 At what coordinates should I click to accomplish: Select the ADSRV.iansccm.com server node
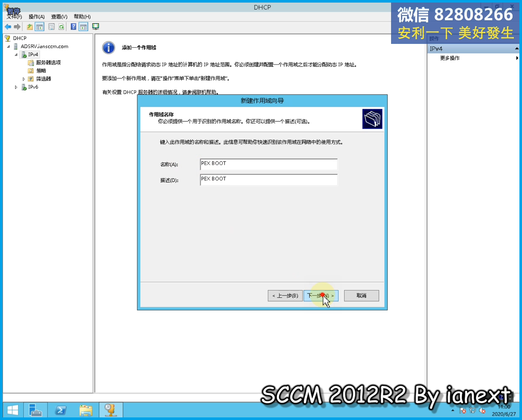click(44, 46)
